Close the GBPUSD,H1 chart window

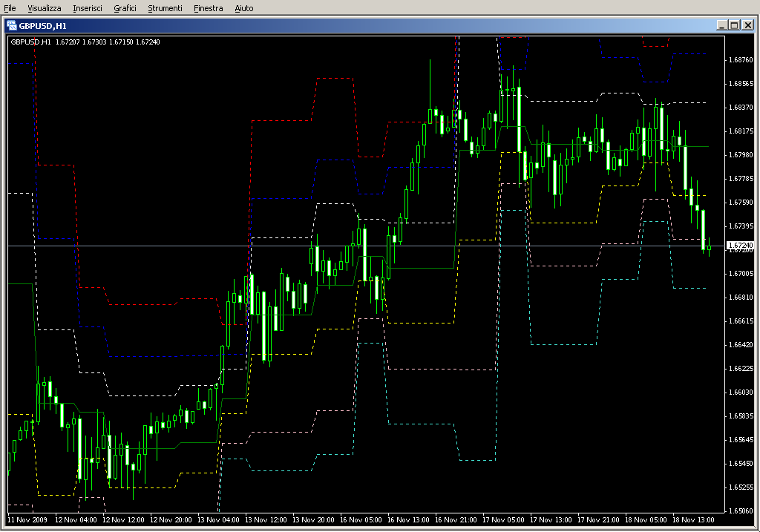coord(747,25)
